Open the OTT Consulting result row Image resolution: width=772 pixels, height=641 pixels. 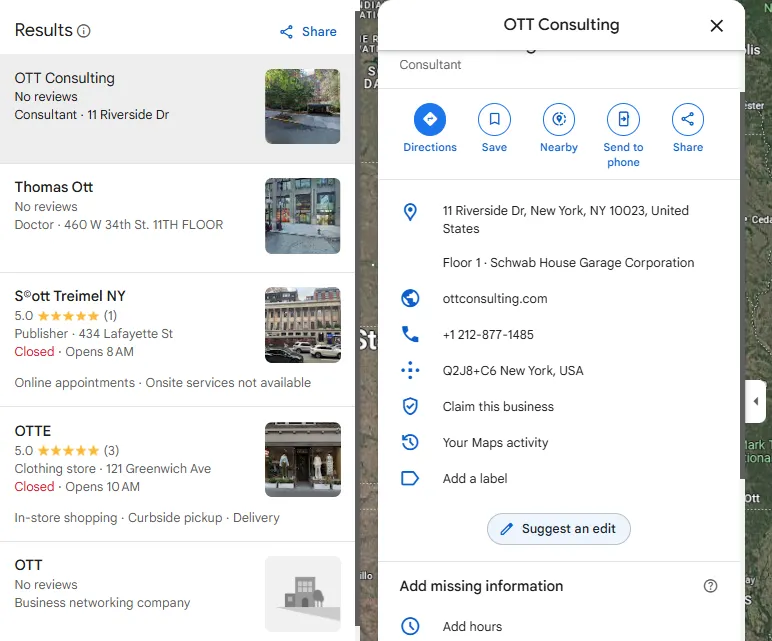coord(177,108)
